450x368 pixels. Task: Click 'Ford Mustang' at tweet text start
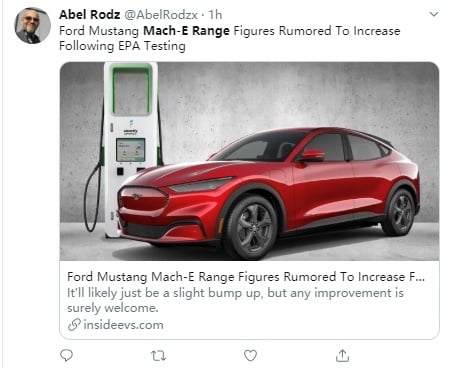(x=99, y=31)
